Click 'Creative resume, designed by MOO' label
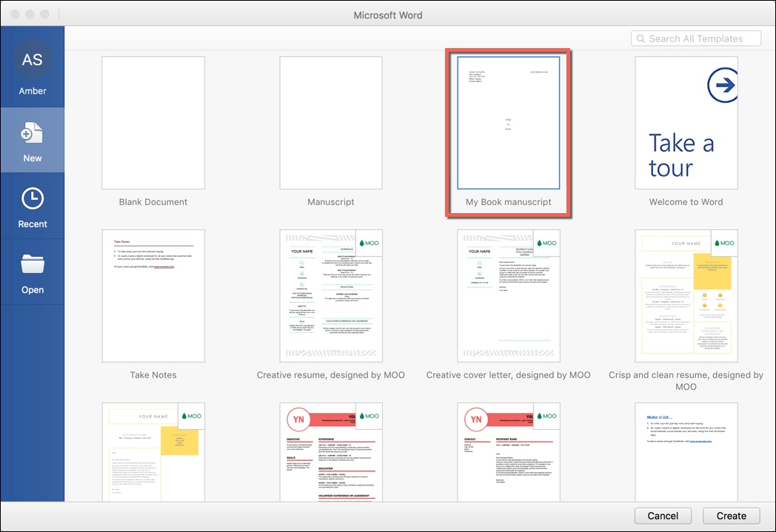 330,375
